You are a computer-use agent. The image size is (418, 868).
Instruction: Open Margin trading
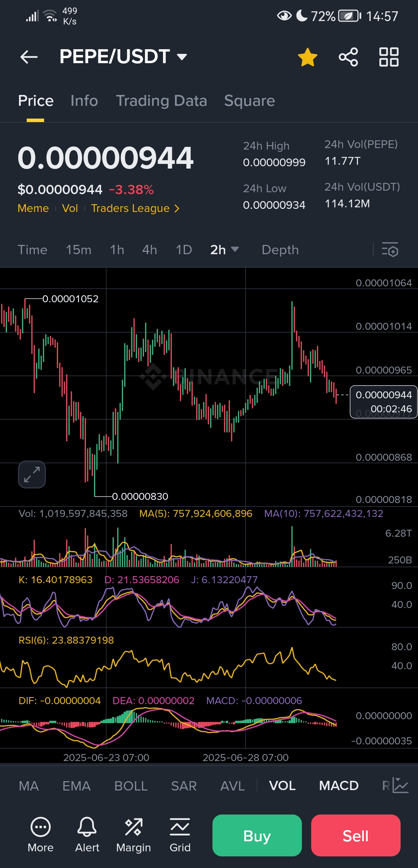coord(134,835)
